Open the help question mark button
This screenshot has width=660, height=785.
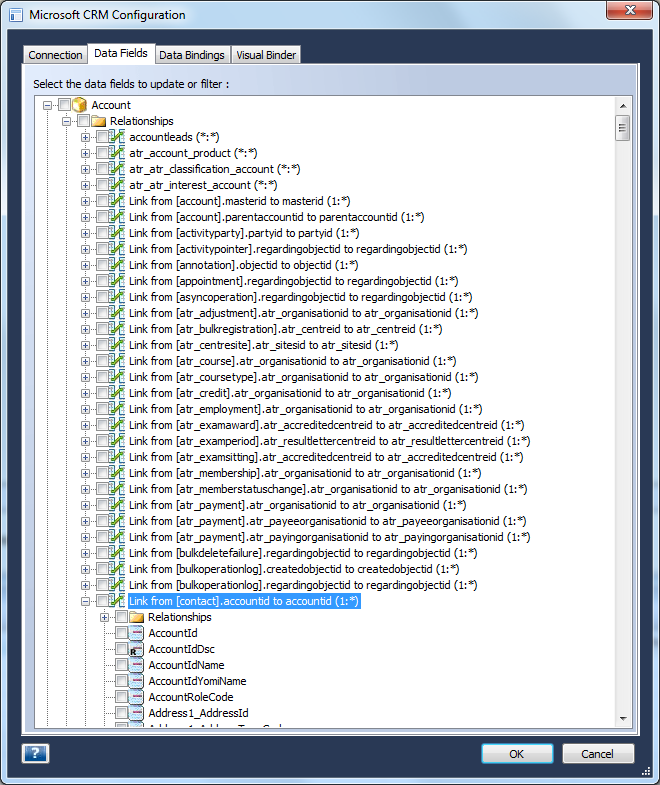coord(36,753)
